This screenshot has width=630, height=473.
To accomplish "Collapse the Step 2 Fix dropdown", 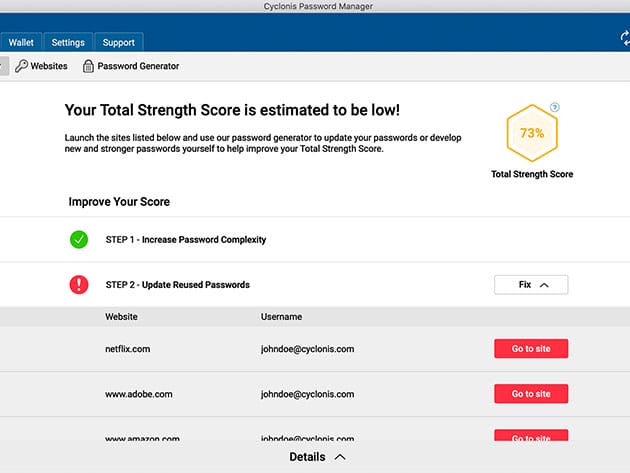I will (531, 285).
